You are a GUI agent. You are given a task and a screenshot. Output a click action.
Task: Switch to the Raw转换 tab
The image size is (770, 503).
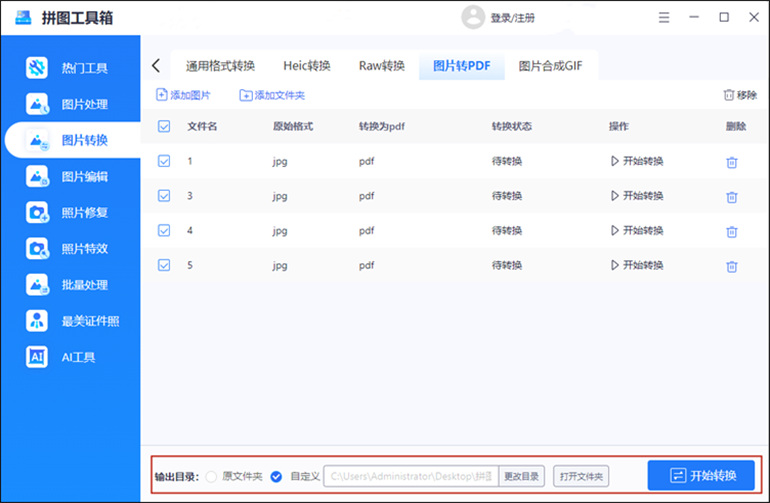pos(382,65)
